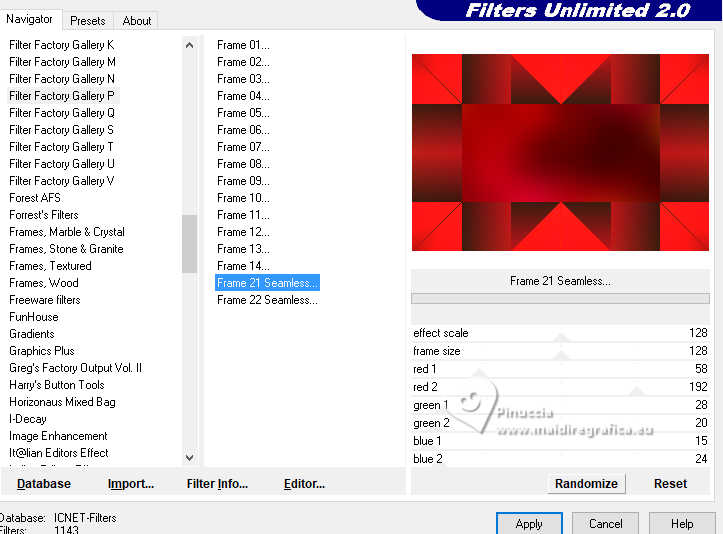Select Horizonaus Mixed Bag category
This screenshot has width=723, height=534.
(x=62, y=402)
